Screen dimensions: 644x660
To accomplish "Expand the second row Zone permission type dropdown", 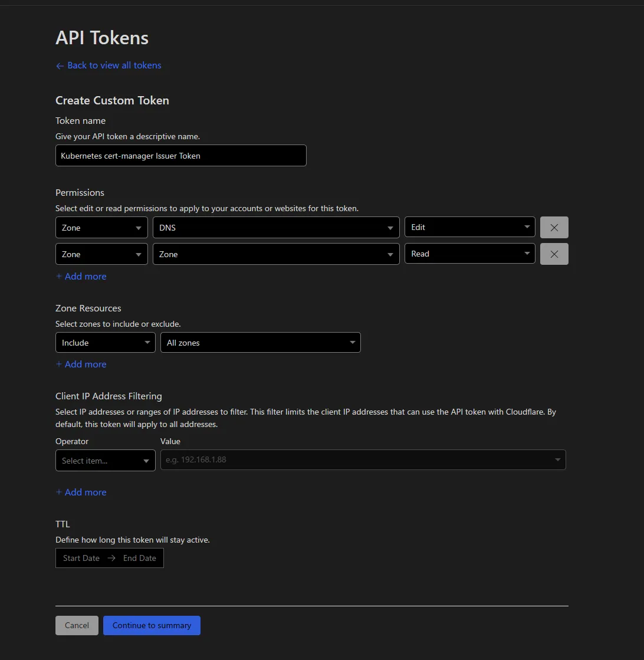I will click(275, 254).
